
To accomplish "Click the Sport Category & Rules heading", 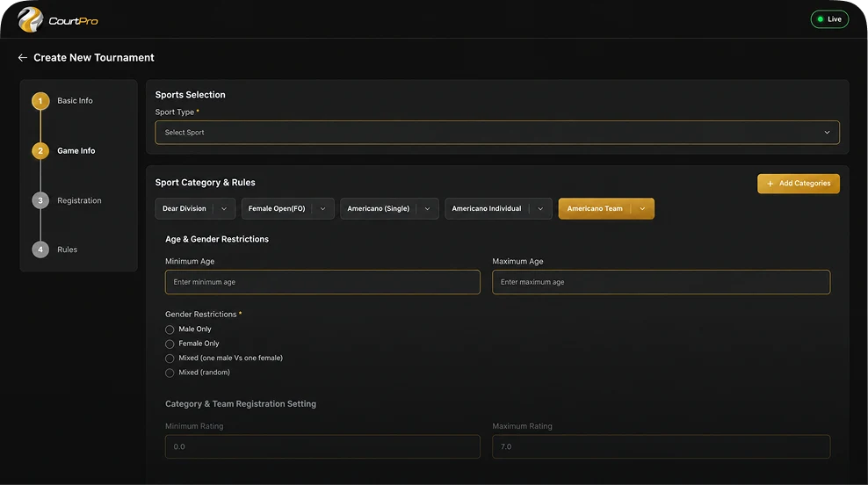I will pos(205,182).
